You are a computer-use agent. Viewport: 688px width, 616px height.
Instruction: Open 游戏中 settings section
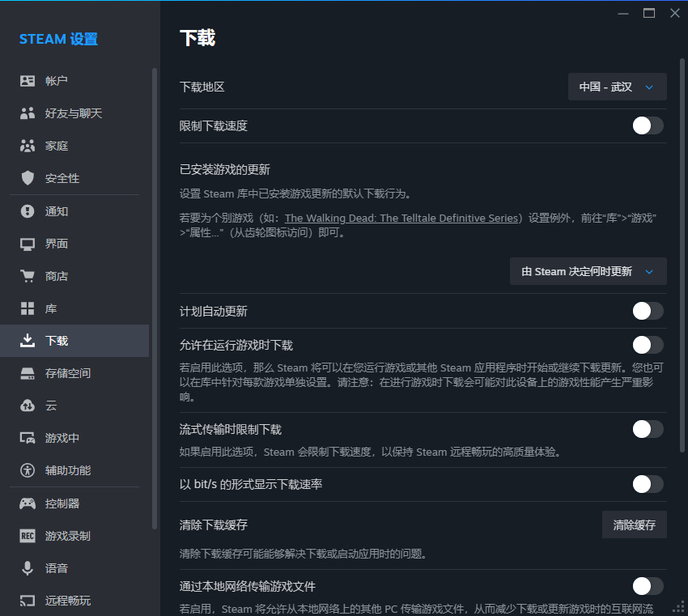tap(74, 438)
